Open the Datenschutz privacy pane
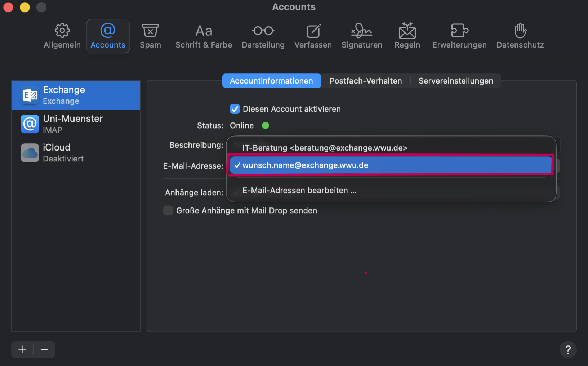The image size is (588, 366). [x=520, y=36]
